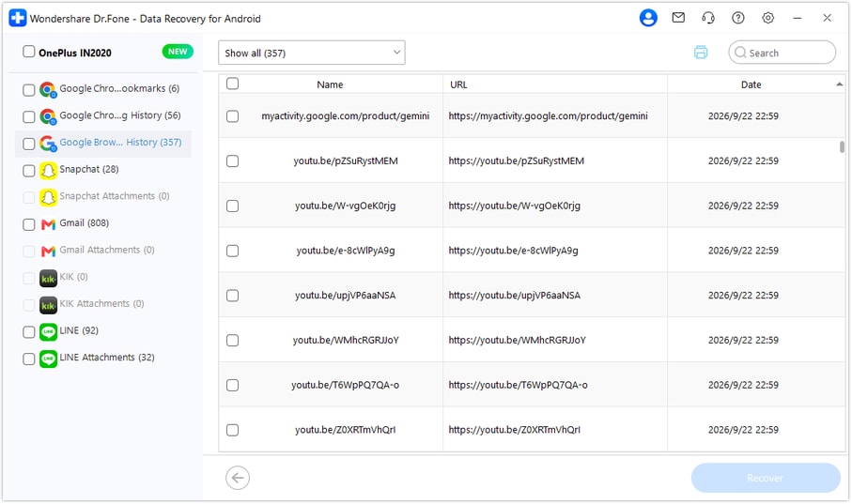Tick the Google Chrome History (56) checkbox
852x504 pixels.
[x=29, y=116]
